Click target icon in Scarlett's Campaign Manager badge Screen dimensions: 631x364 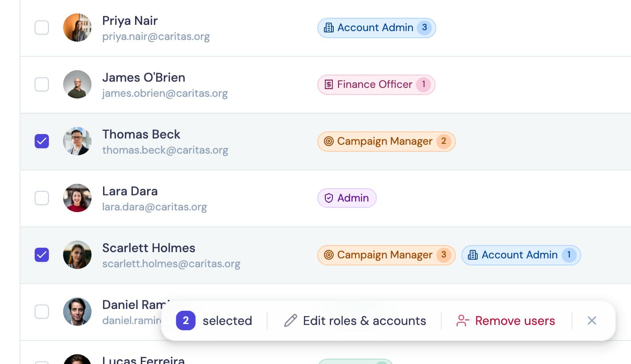pyautogui.click(x=329, y=255)
